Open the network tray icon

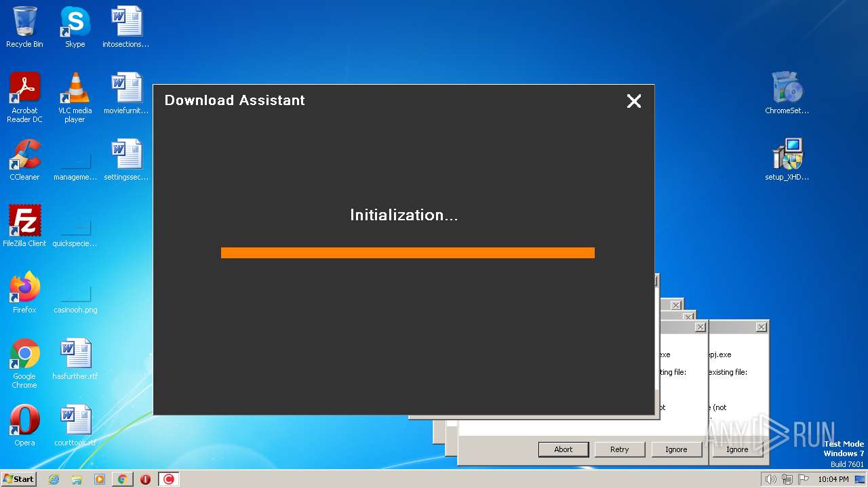(787, 479)
